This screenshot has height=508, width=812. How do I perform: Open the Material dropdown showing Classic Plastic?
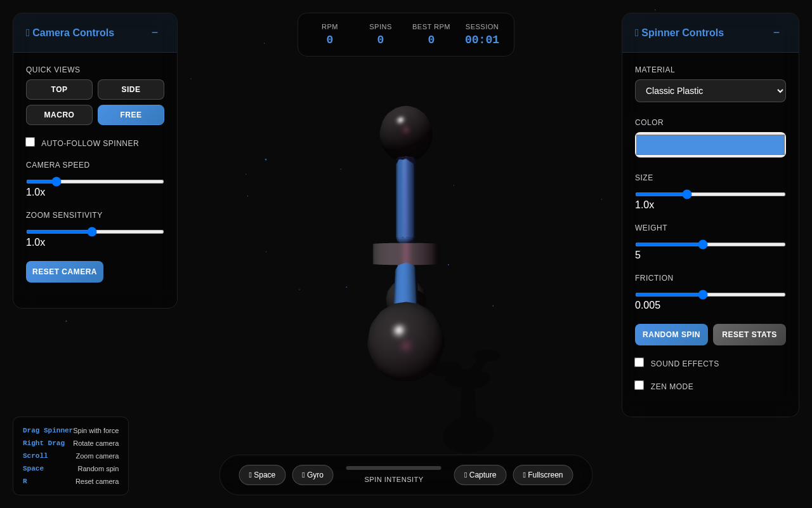[x=710, y=91]
